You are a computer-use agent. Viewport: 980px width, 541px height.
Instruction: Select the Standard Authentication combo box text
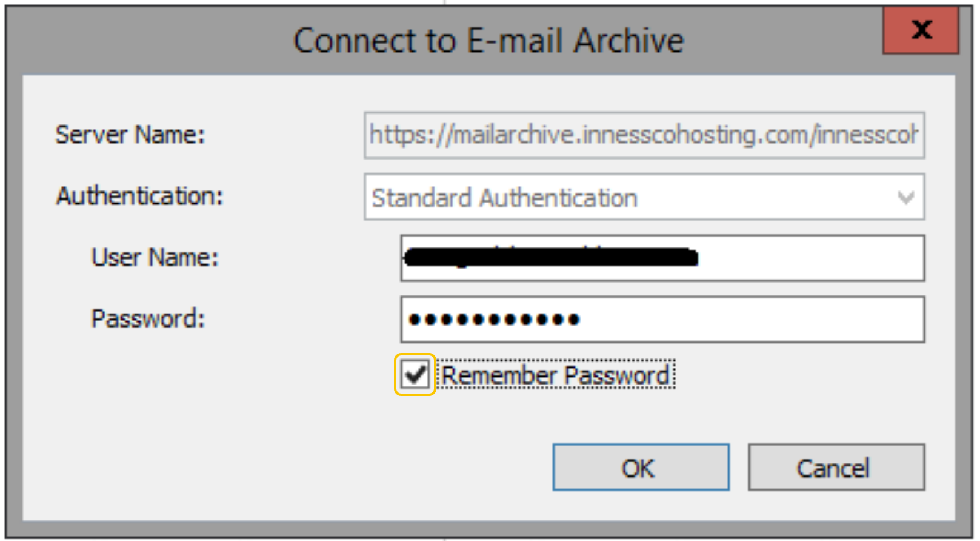coord(504,198)
